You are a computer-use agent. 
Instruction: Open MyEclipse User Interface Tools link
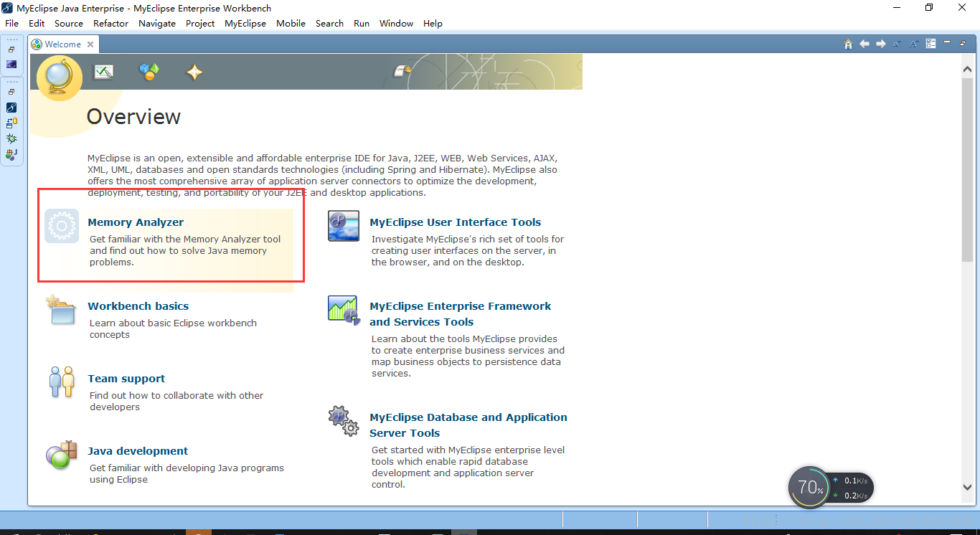click(x=456, y=222)
